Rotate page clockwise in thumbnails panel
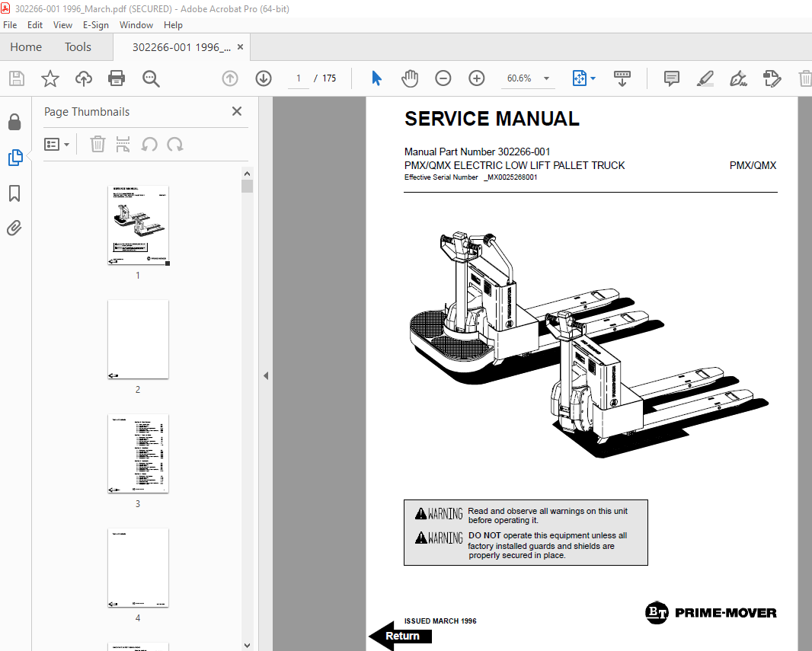 pos(175,145)
